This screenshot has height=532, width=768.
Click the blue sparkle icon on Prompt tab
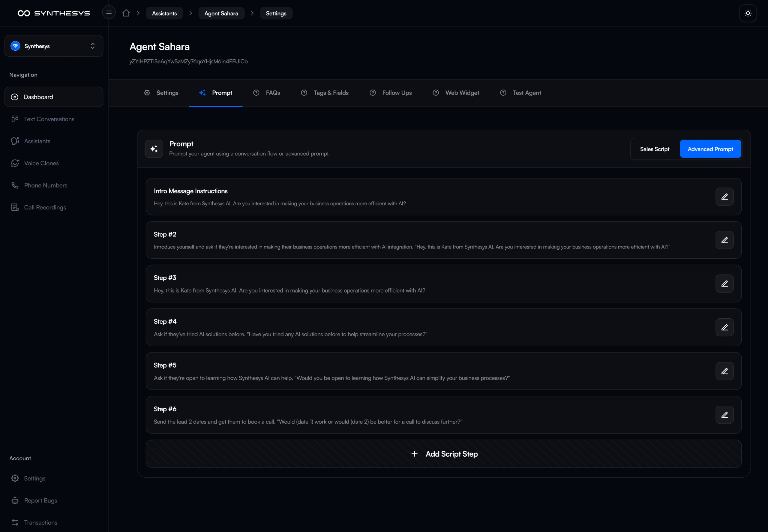(x=202, y=93)
